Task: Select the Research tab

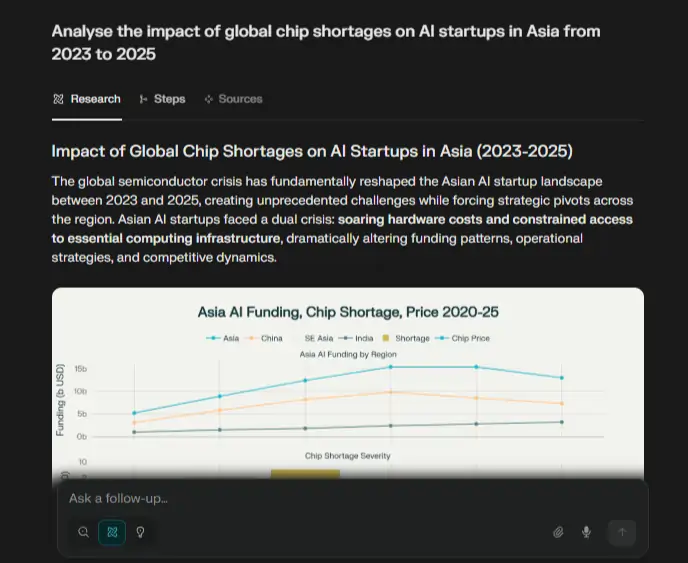Action: (x=87, y=99)
